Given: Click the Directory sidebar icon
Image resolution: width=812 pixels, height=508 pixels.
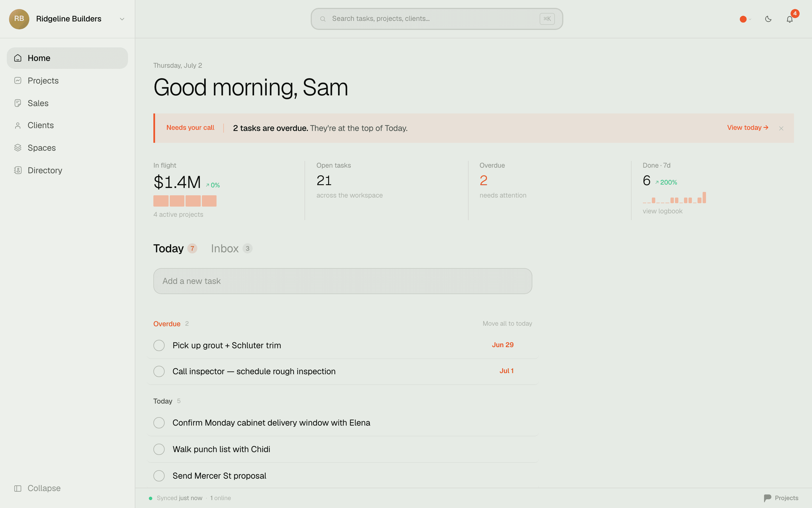Looking at the screenshot, I should coord(18,170).
